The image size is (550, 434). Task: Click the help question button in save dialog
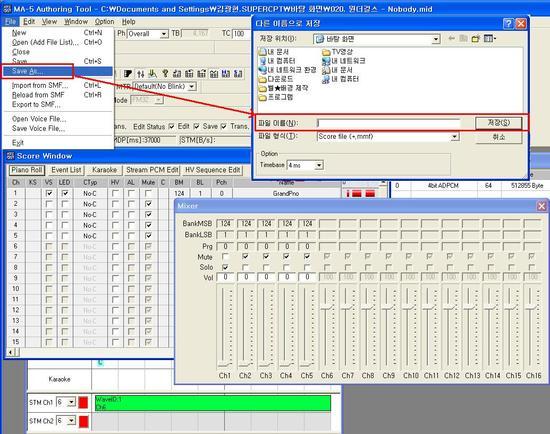tap(507, 24)
